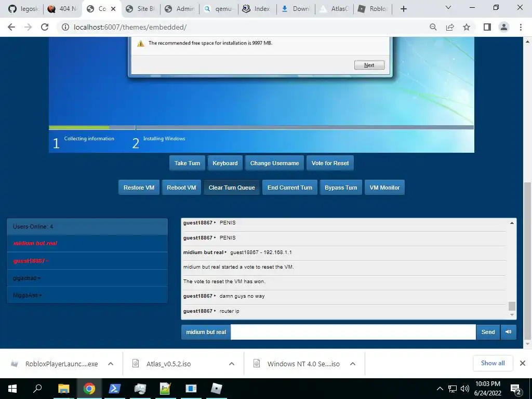The width and height of the screenshot is (532, 399).
Task: Open RobloxPlayerLauncher download options arrow
Action: [x=111, y=364]
